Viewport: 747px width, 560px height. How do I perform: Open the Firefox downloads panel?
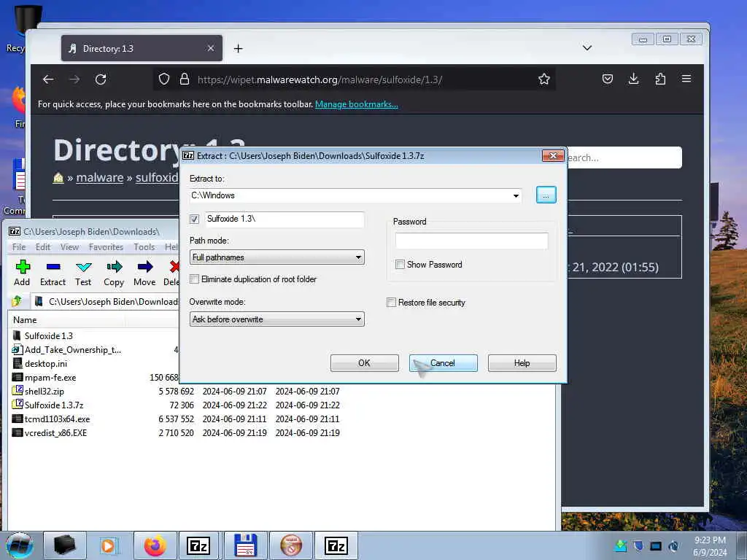634,79
